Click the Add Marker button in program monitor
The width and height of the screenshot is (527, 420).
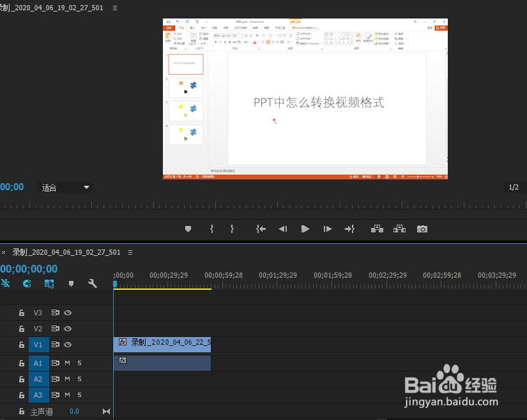(188, 229)
